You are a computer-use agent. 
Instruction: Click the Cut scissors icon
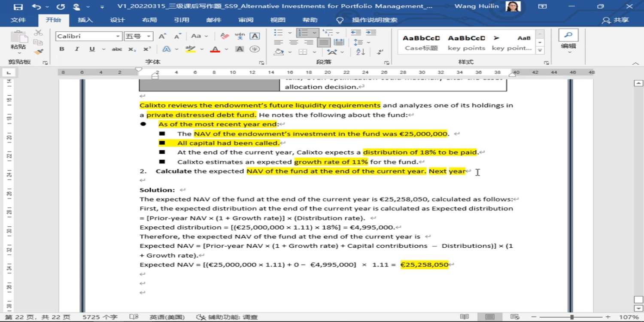coord(39,33)
